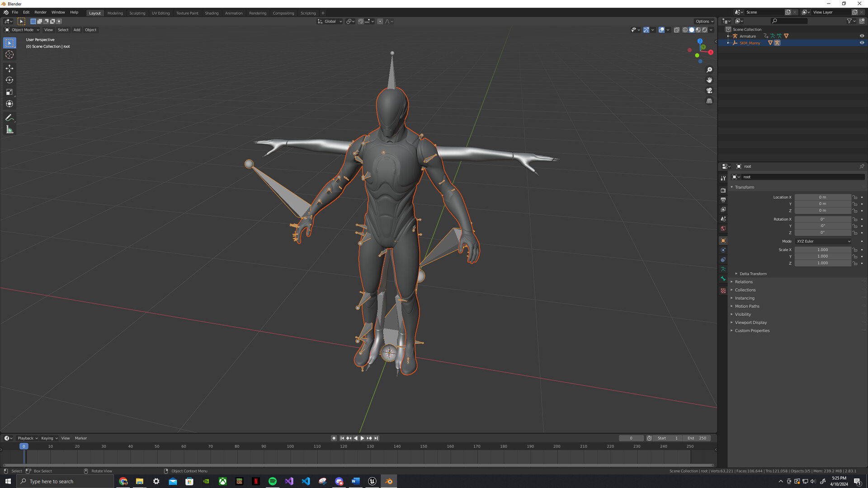Activate the Measure tool
This screenshot has width=868, height=488.
(x=9, y=130)
